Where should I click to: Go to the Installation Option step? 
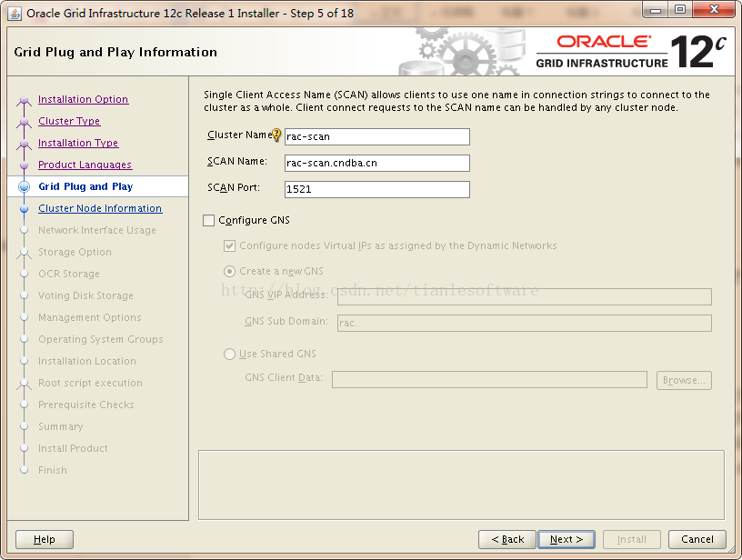click(x=83, y=99)
